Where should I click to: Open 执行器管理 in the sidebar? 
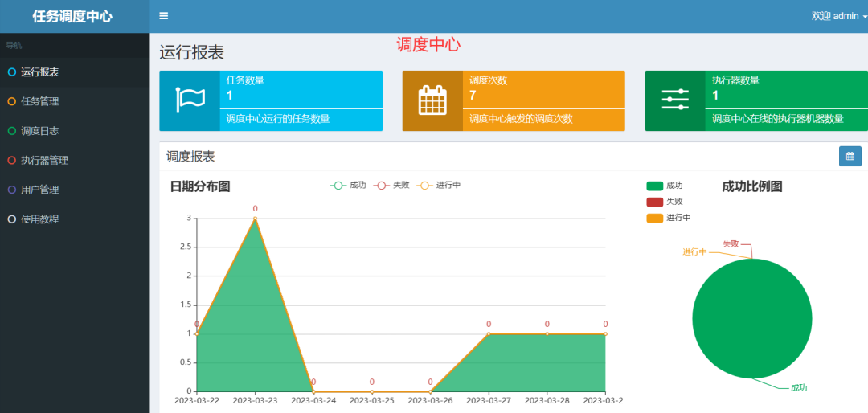coord(75,160)
